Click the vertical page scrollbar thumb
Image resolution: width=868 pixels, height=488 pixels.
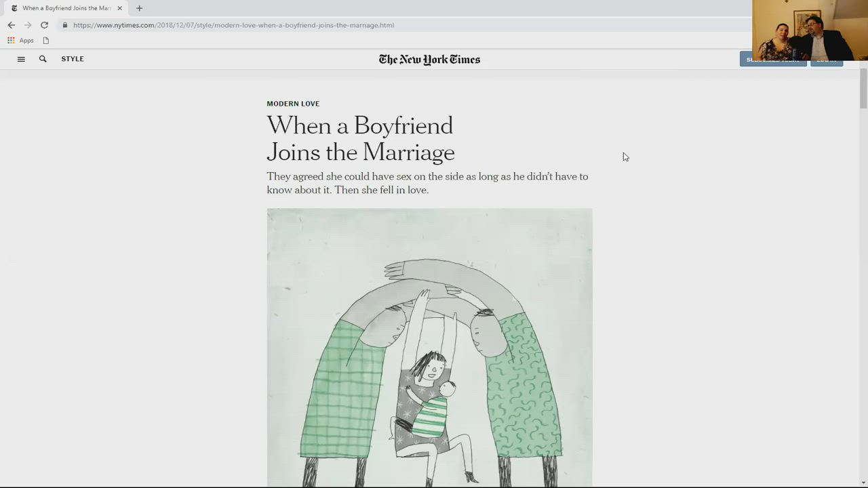[x=863, y=88]
